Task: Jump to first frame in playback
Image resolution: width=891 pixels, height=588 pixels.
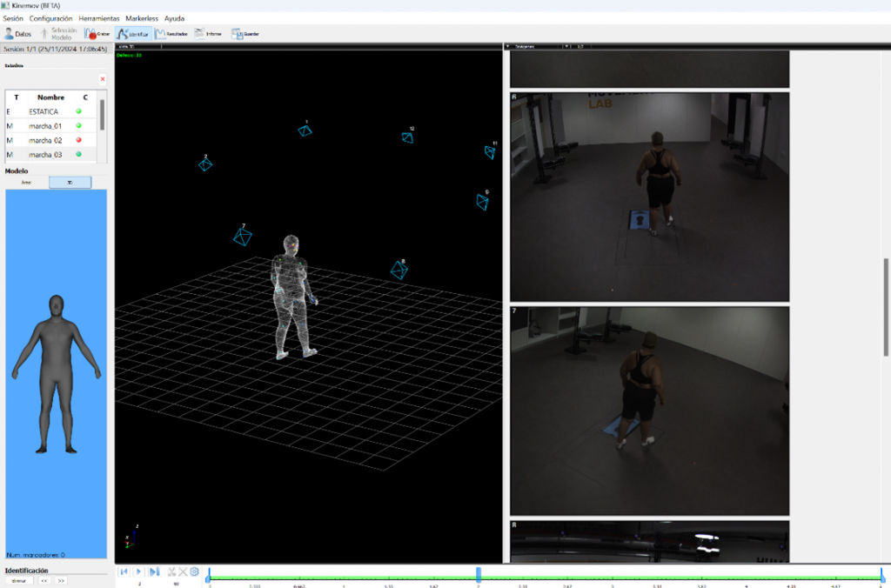Action: [x=124, y=571]
